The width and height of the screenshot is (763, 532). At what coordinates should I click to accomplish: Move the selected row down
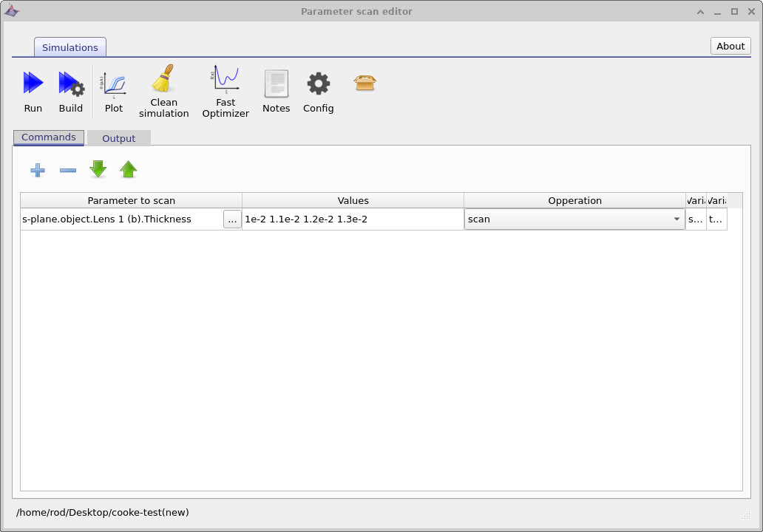(98, 170)
